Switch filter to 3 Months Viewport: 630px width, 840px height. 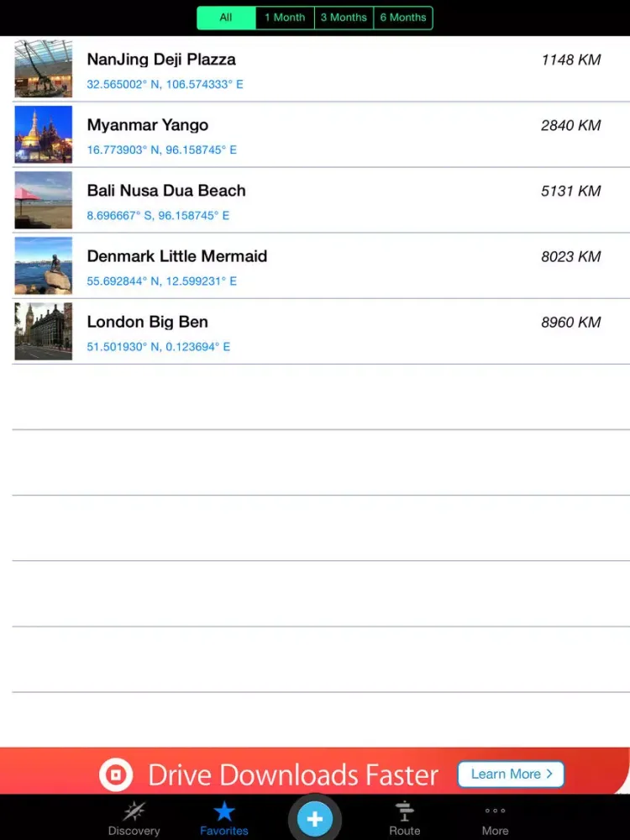[x=344, y=18]
